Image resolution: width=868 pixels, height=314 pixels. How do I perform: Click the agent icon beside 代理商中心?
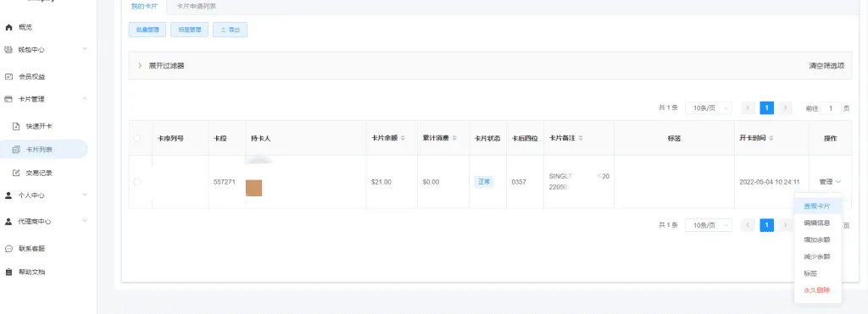(x=8, y=221)
